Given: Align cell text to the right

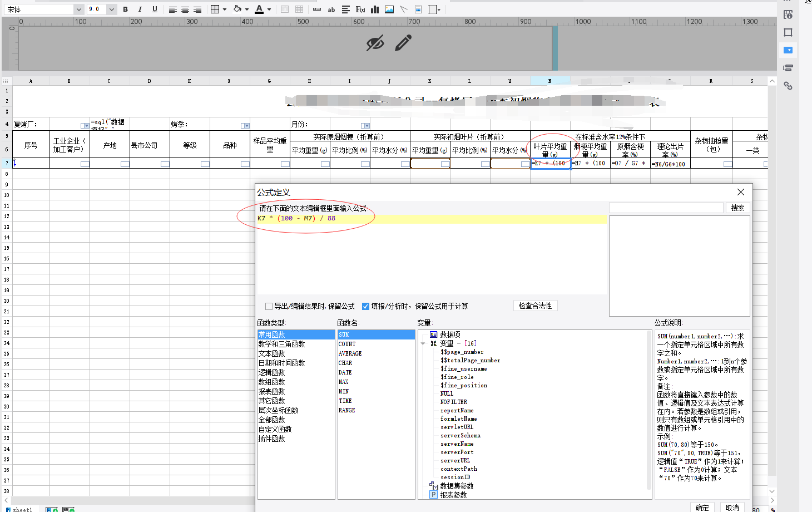Looking at the screenshot, I should coord(197,9).
